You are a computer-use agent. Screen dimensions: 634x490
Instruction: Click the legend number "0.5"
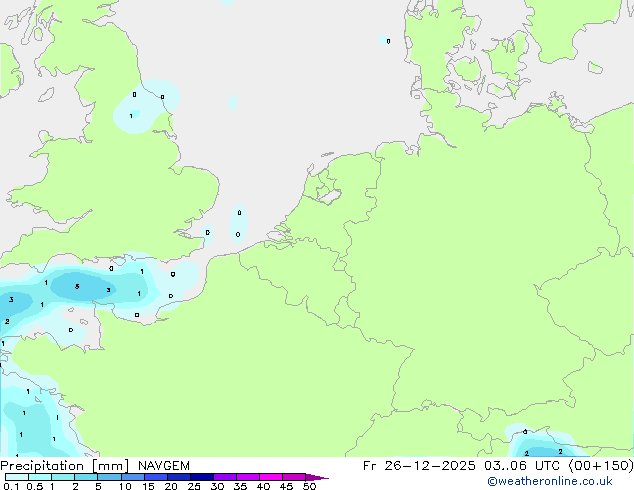coord(35,486)
